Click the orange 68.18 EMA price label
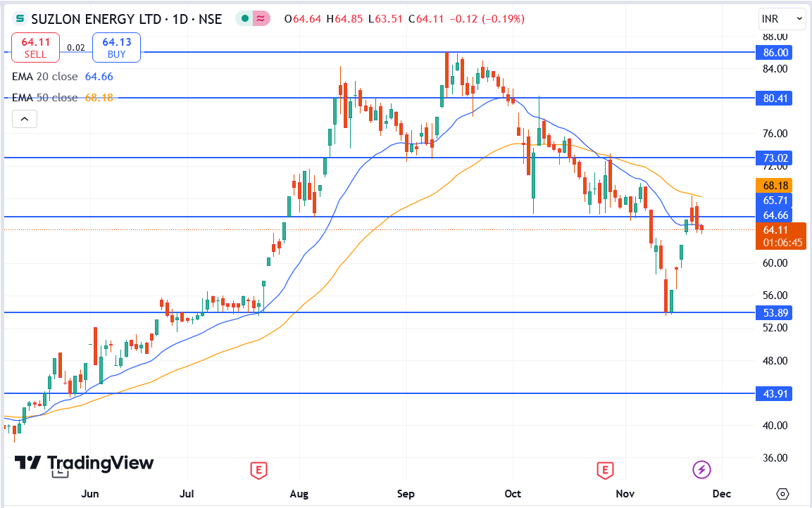 coord(773,186)
